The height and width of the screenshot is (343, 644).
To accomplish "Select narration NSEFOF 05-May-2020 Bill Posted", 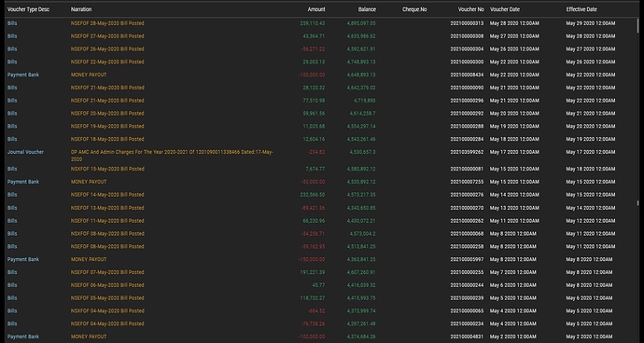I will [107, 298].
